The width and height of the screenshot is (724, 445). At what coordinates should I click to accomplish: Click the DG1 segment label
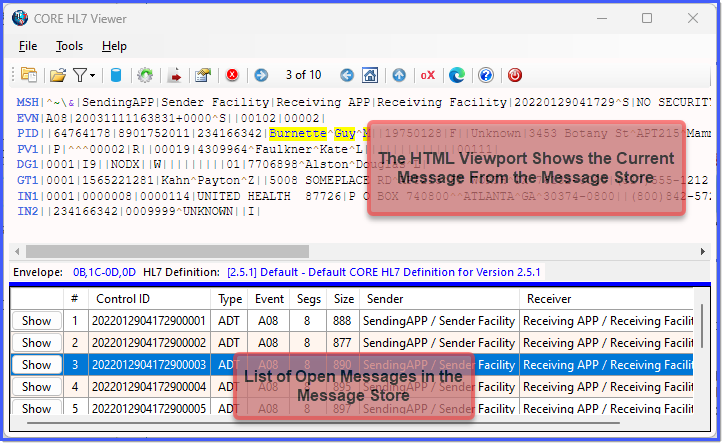(27, 164)
